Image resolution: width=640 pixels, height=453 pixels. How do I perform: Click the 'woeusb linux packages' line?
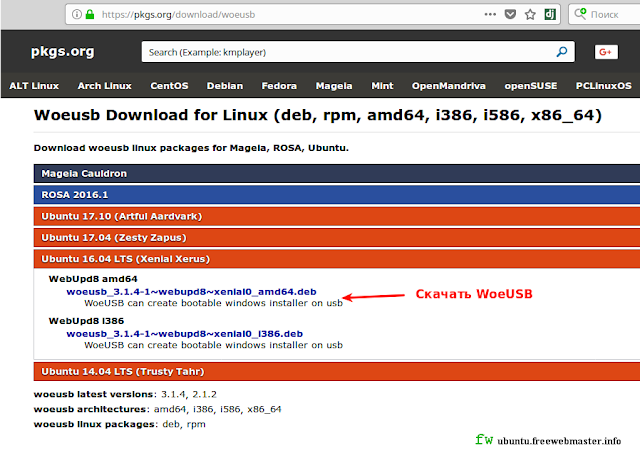click(x=120, y=424)
